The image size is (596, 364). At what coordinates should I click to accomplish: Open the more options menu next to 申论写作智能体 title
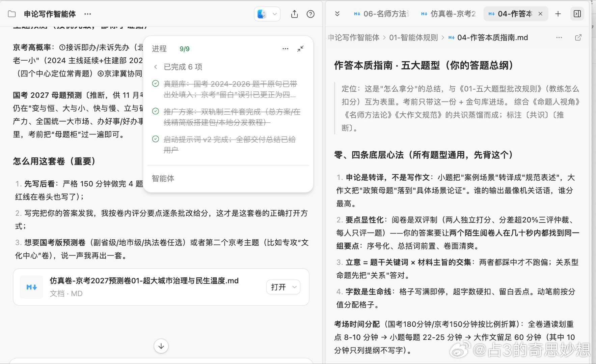pos(88,14)
